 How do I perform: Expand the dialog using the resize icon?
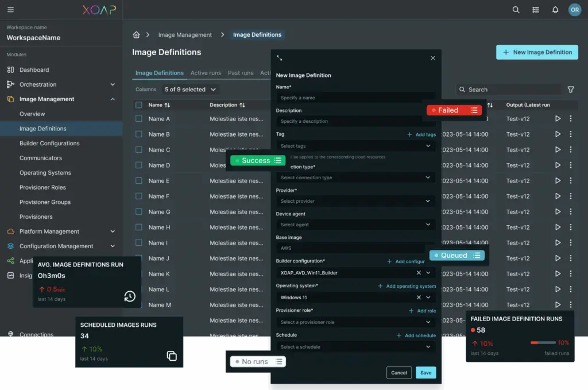[280, 58]
